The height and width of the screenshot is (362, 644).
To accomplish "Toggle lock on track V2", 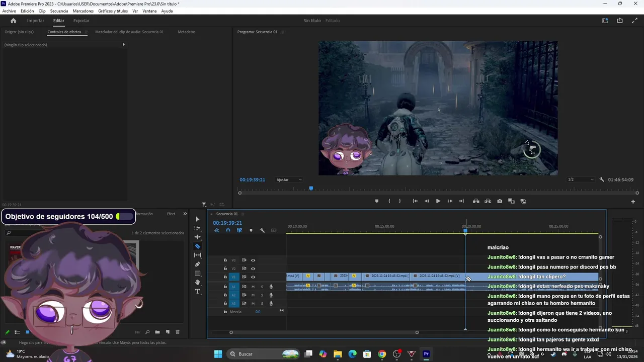I will 225,268.
